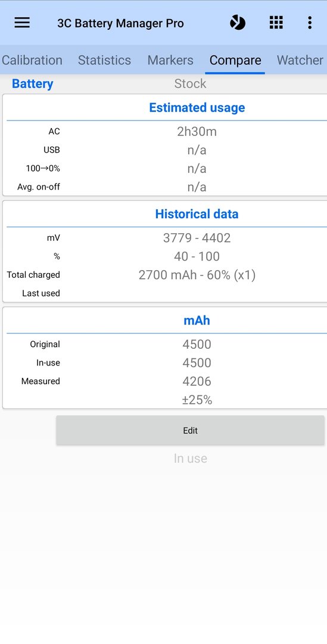The image size is (327, 644).
Task: Tap the mV range 3779 - 4402
Action: 197,238
